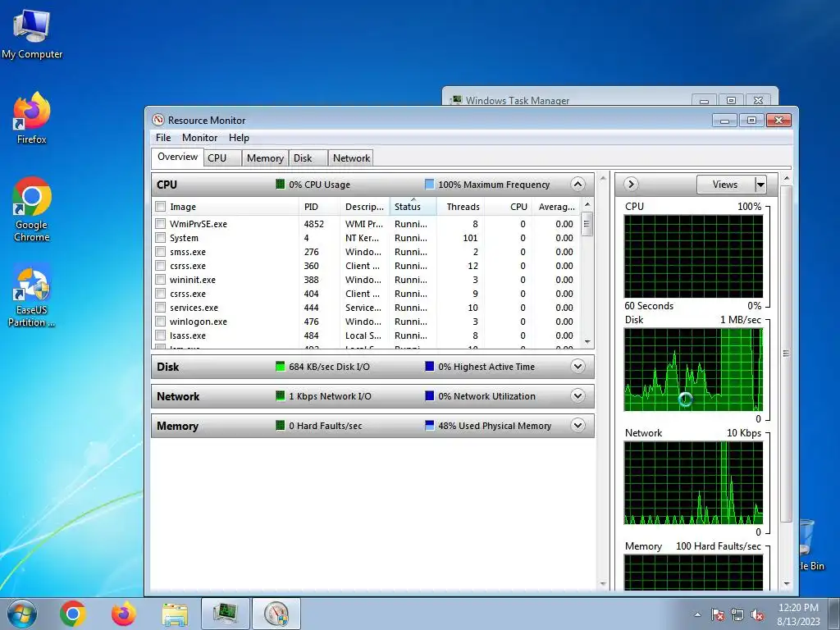Open Windows Explorer folder in taskbar
This screenshot has width=840, height=630.
[x=175, y=614]
